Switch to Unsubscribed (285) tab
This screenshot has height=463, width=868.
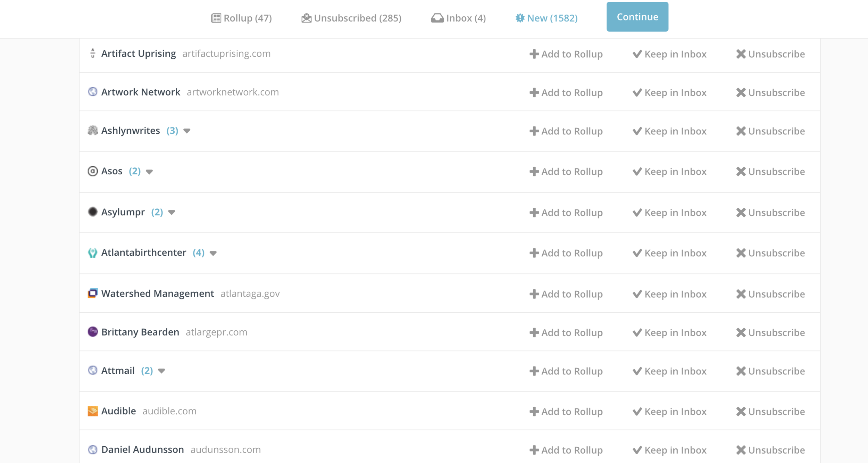coord(351,18)
